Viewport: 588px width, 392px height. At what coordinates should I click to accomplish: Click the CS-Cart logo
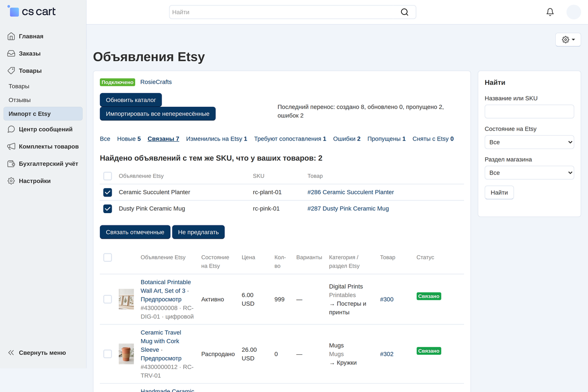[32, 11]
